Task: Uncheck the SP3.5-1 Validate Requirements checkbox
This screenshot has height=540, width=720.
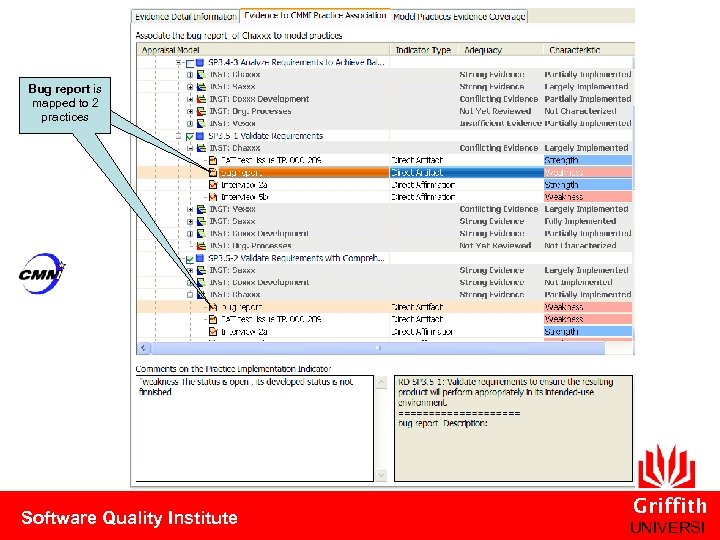Action: [190, 136]
